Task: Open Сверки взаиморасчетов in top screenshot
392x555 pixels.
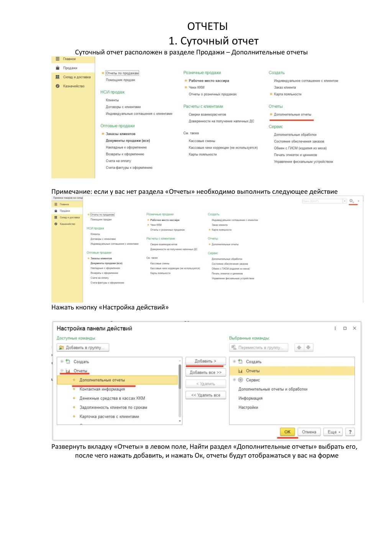Action: [x=207, y=114]
